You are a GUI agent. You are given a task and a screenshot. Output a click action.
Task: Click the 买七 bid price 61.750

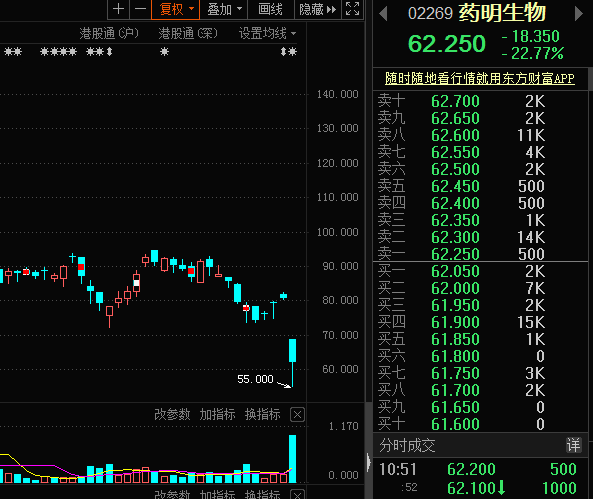455,373
